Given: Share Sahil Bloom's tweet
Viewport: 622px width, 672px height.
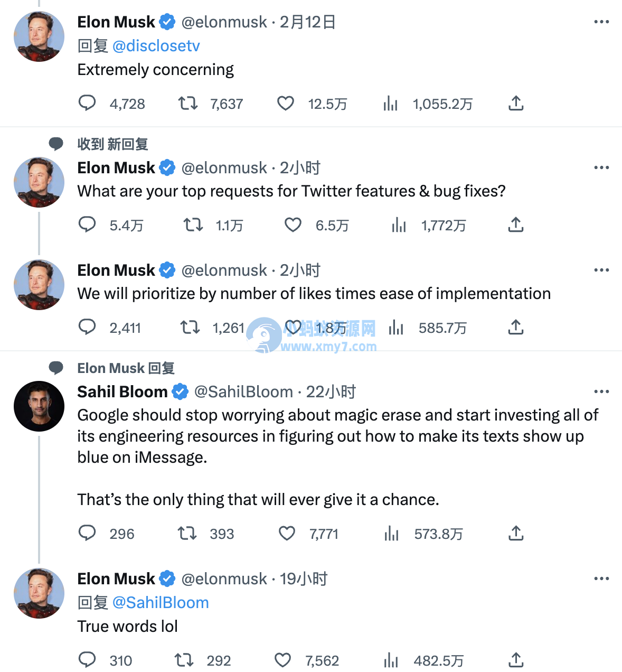Looking at the screenshot, I should click(x=516, y=534).
